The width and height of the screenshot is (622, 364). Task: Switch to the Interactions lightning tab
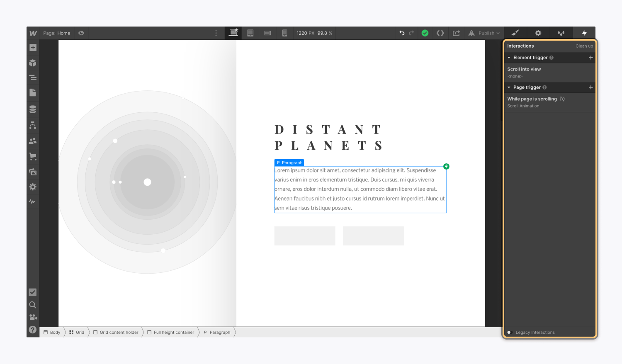pyautogui.click(x=584, y=33)
